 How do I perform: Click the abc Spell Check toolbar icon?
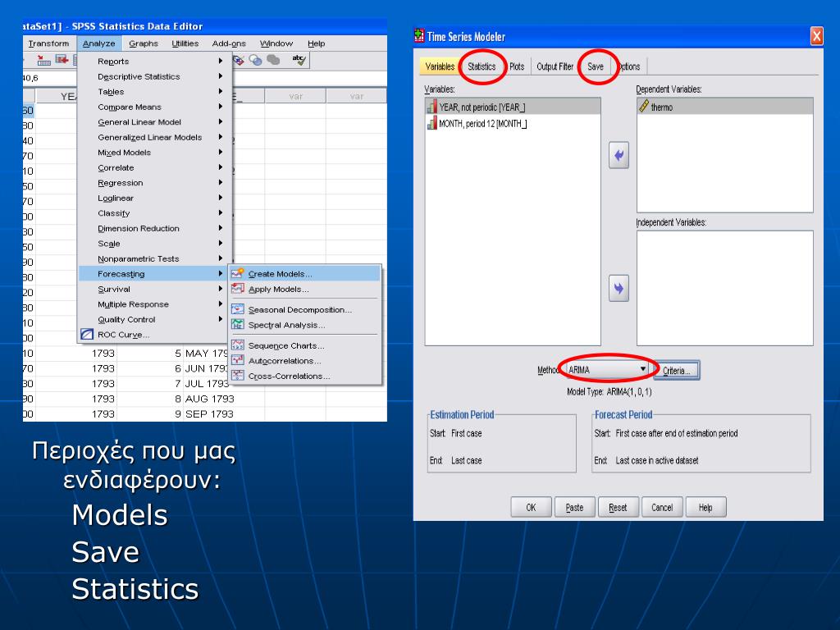coord(299,60)
